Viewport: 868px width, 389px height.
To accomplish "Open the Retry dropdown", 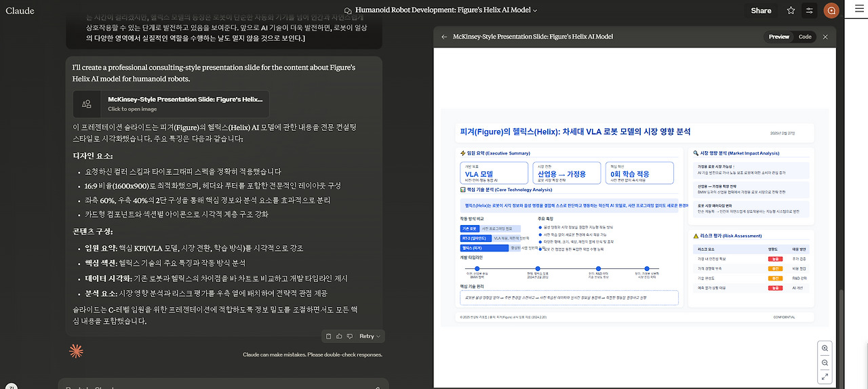I will [370, 336].
